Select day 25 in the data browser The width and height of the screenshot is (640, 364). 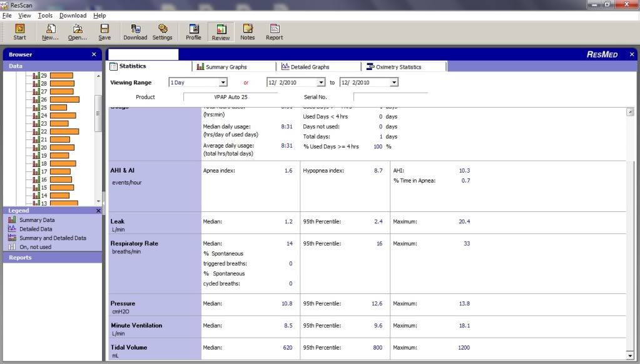coord(49,108)
